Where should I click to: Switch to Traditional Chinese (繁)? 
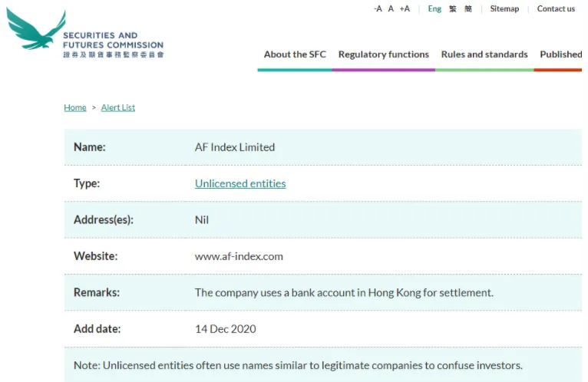(x=453, y=8)
